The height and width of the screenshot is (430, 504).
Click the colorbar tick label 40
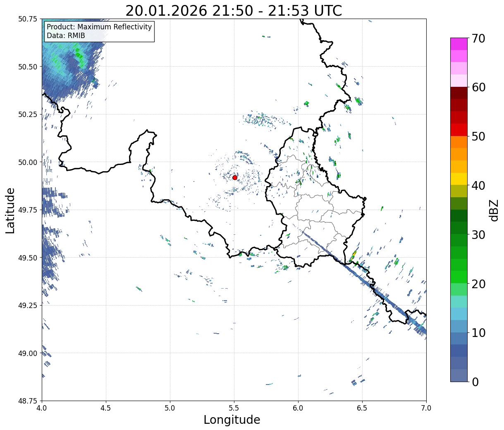[x=478, y=185]
